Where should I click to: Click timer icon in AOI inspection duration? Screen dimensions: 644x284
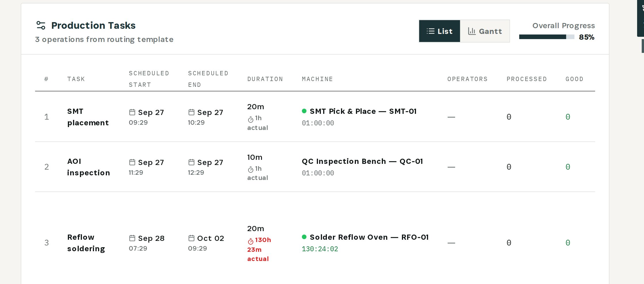(251, 170)
